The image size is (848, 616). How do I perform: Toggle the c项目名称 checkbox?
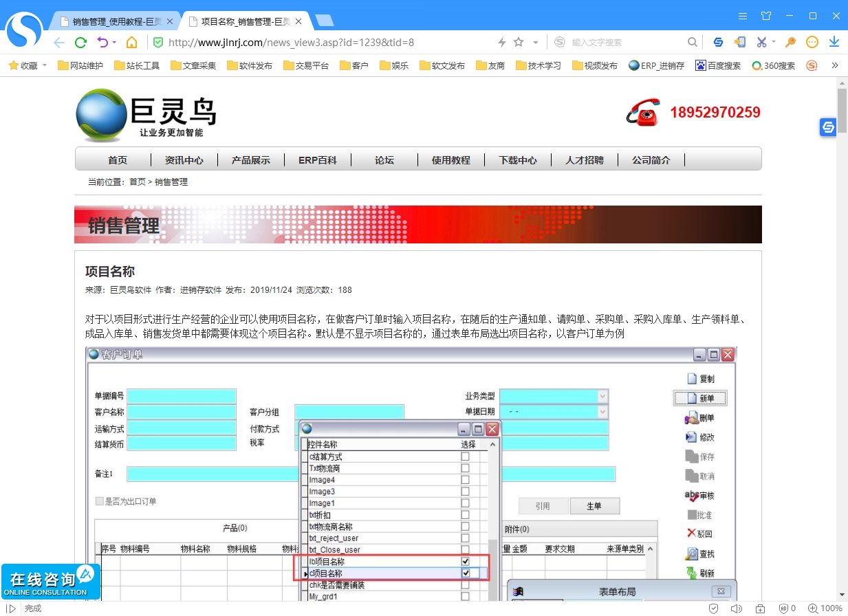(x=466, y=573)
